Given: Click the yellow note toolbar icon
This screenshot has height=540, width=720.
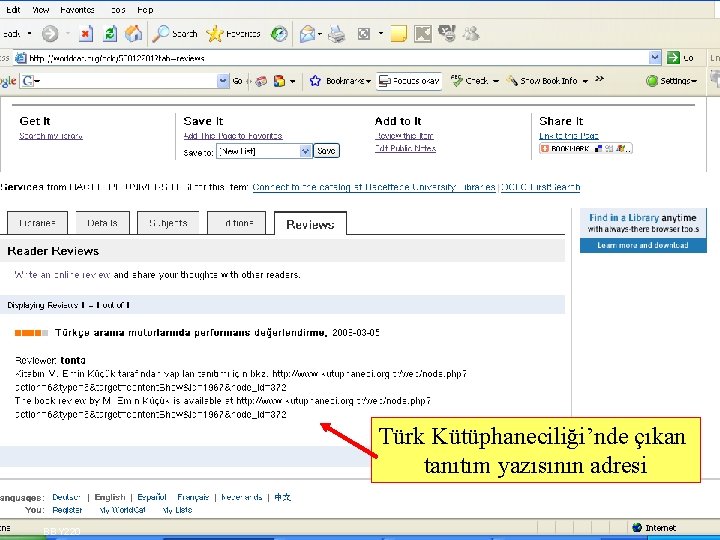Looking at the screenshot, I should tap(398, 34).
